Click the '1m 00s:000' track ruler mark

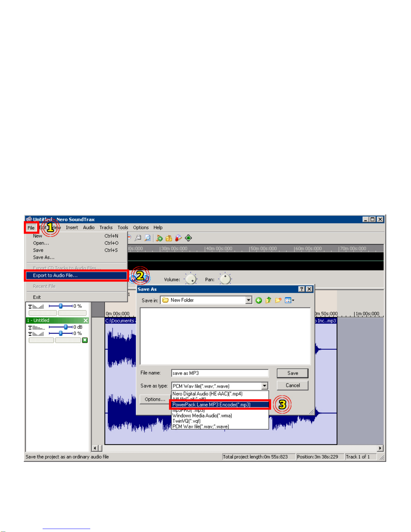click(x=367, y=314)
